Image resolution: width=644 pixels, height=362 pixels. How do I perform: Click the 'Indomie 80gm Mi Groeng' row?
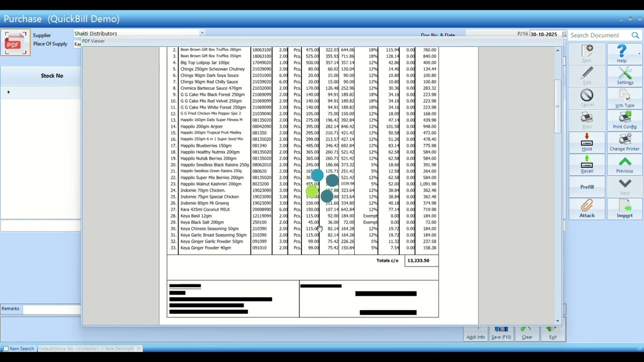pos(304,203)
